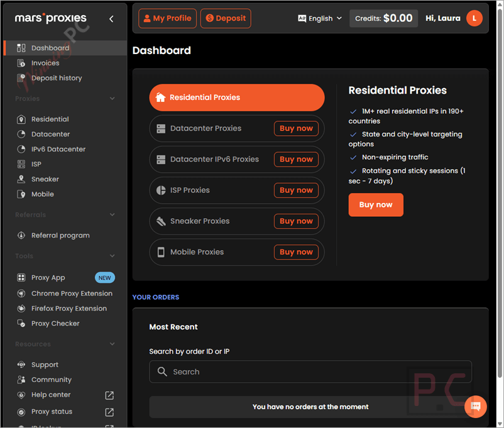Click the Help center external-link icon
Viewport: 504px width, 428px height.
click(109, 395)
